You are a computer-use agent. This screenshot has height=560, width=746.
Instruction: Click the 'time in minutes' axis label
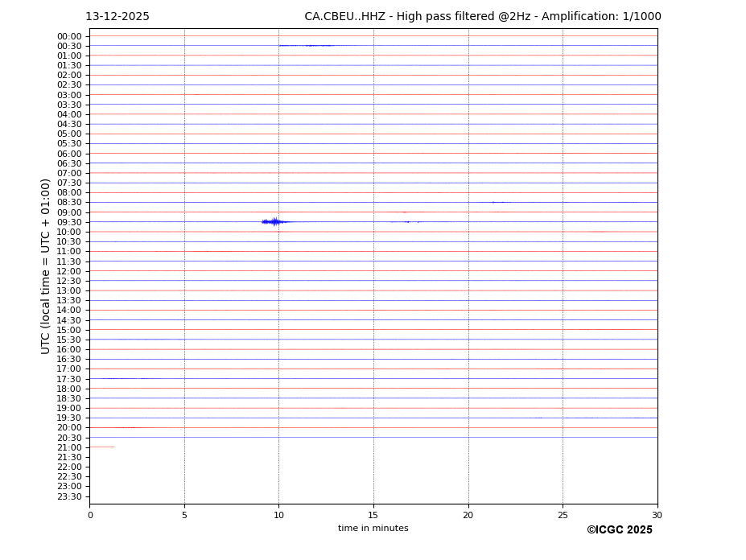coord(373,529)
